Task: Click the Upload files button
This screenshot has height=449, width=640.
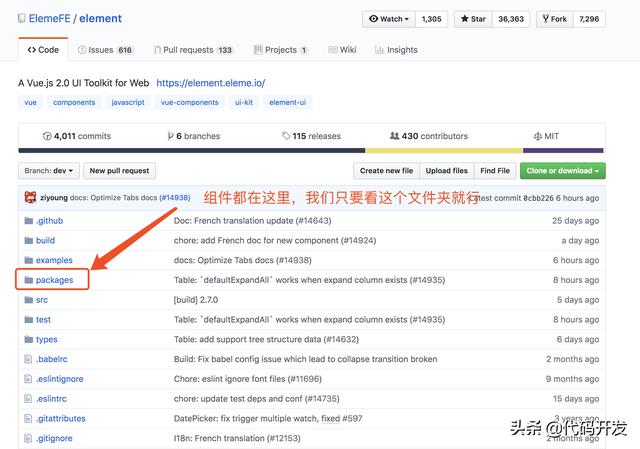Action: (447, 171)
